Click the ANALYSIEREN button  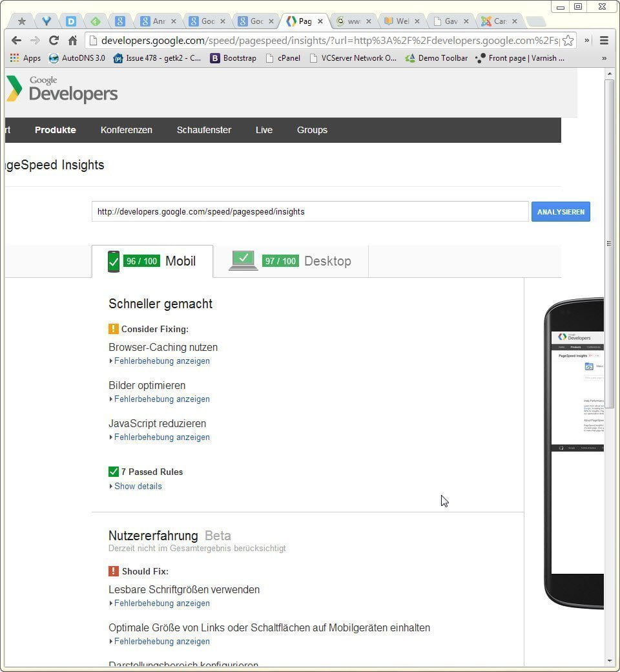[x=561, y=212]
